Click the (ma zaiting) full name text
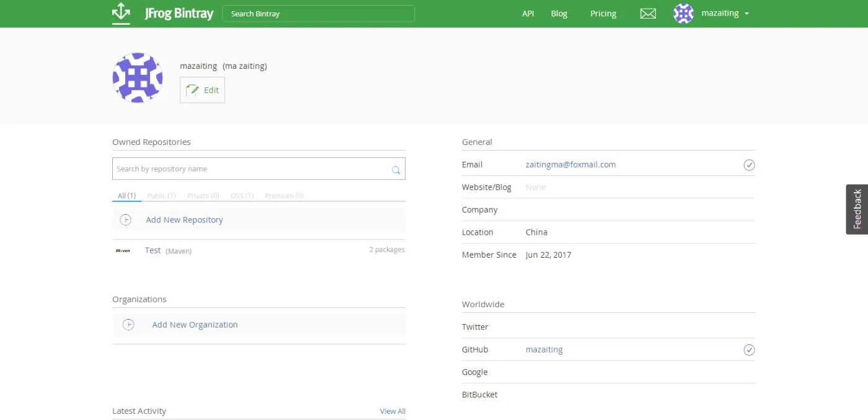Screen dimensions: 868x420 [x=245, y=66]
